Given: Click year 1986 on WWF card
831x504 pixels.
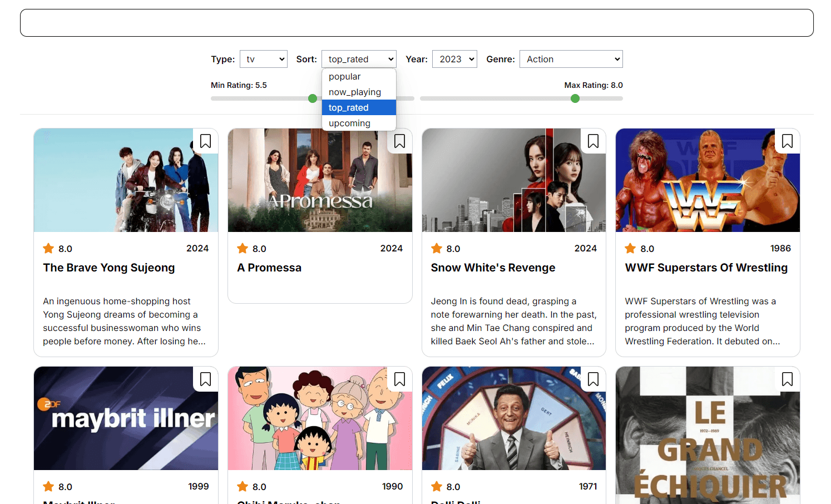Looking at the screenshot, I should [780, 248].
